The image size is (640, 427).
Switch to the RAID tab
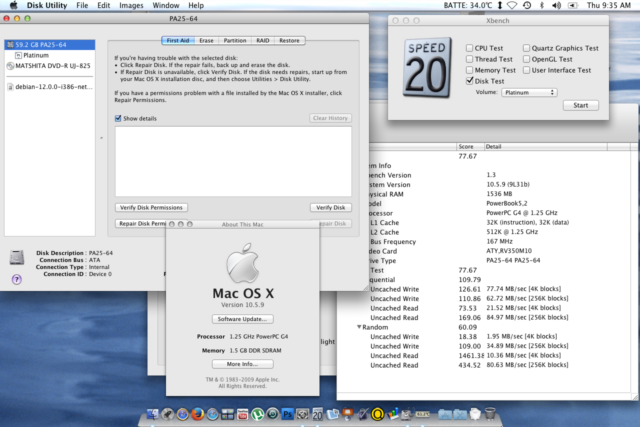coord(262,40)
